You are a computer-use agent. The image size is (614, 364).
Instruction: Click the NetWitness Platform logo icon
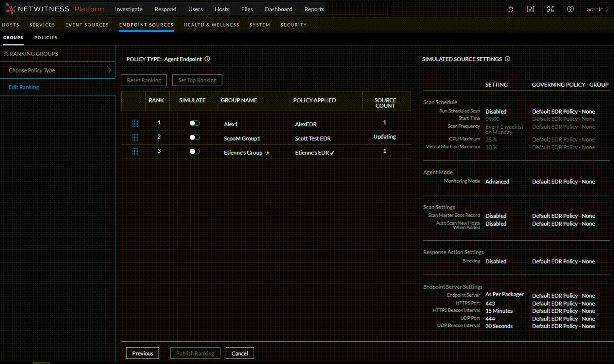point(11,9)
